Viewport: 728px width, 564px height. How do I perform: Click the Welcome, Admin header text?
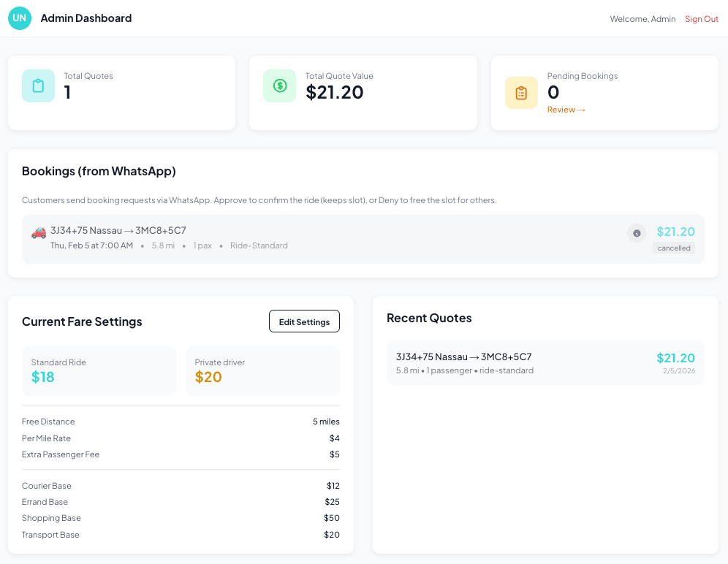[x=642, y=19]
